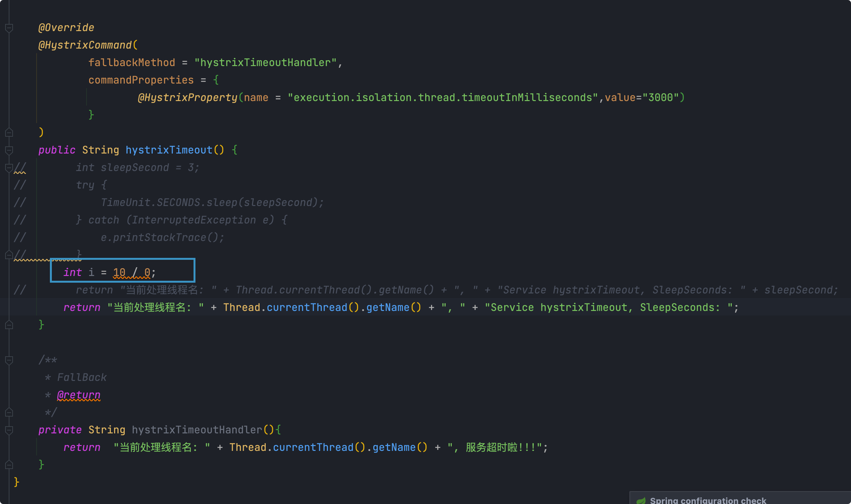Open the Spring configuration check notification

pyautogui.click(x=708, y=500)
